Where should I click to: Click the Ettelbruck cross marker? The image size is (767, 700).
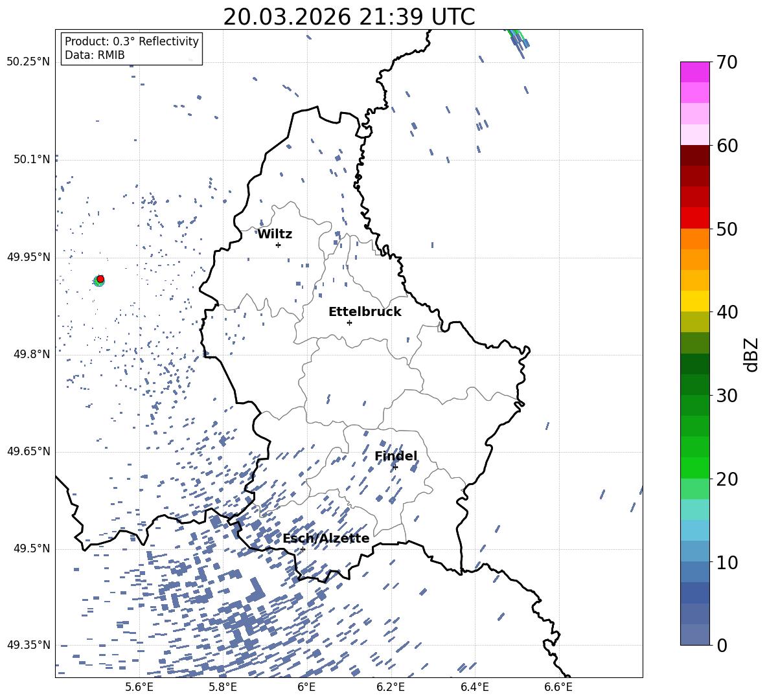[349, 322]
